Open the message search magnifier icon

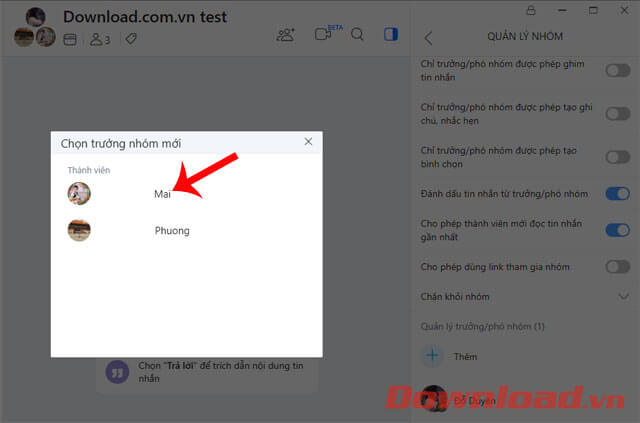[x=357, y=34]
